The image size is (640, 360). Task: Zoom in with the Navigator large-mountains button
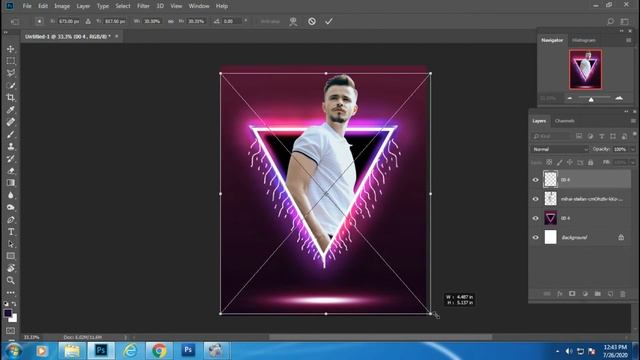(619, 98)
